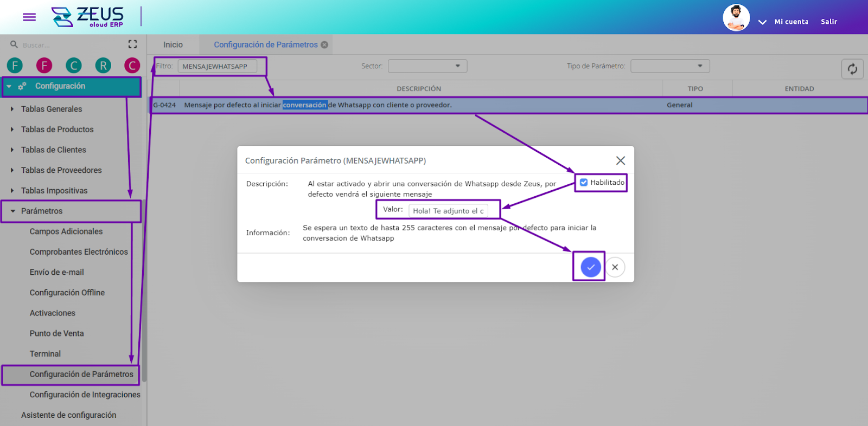Focus the Buscar search field
Viewport: 868px width, 426px height.
(71, 45)
